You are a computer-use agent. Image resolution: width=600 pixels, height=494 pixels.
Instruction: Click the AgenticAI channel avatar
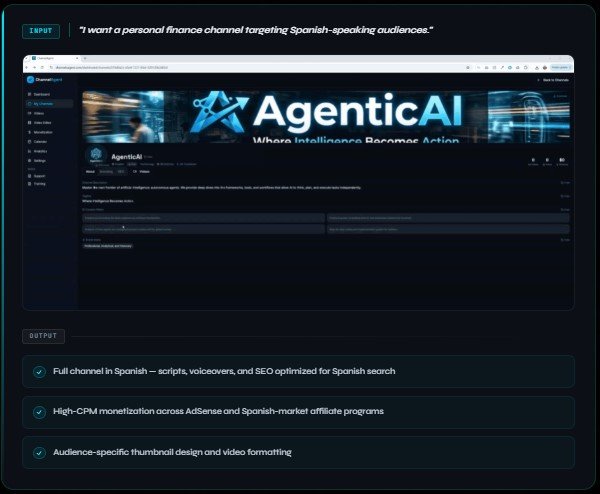point(96,155)
